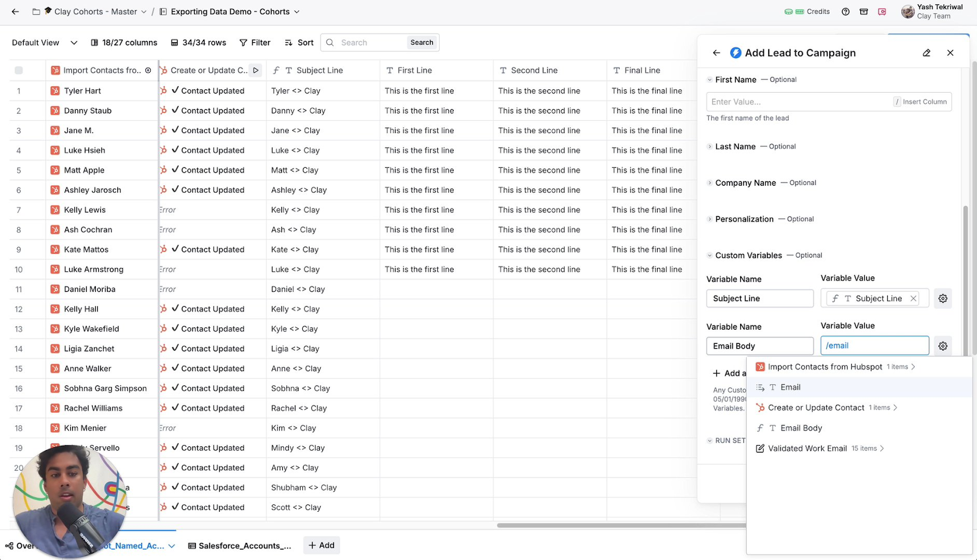Click HubSpot icon next to Kelly Lewis
This screenshot has height=560, width=977.
coord(55,210)
